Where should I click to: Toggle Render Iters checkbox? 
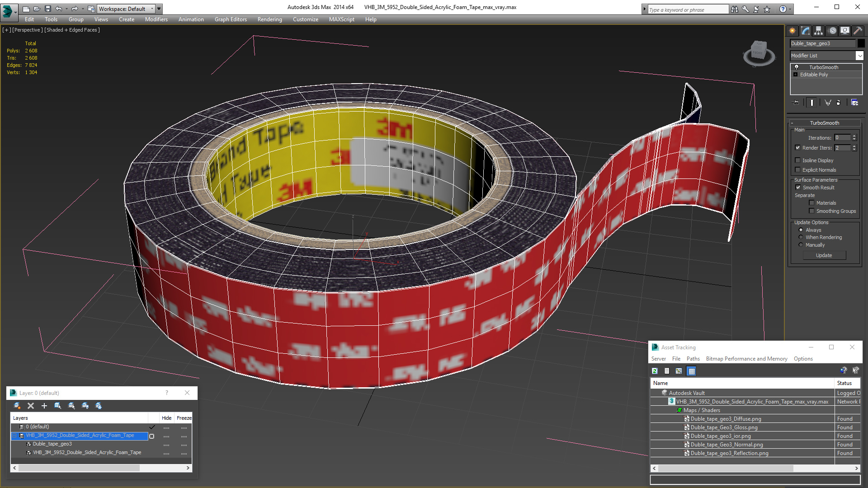[798, 148]
